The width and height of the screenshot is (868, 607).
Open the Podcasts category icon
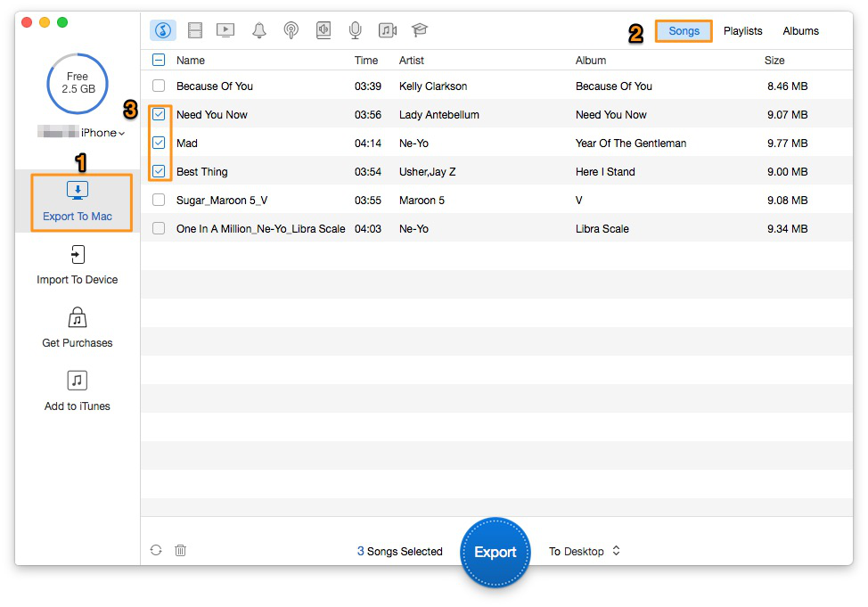[291, 30]
